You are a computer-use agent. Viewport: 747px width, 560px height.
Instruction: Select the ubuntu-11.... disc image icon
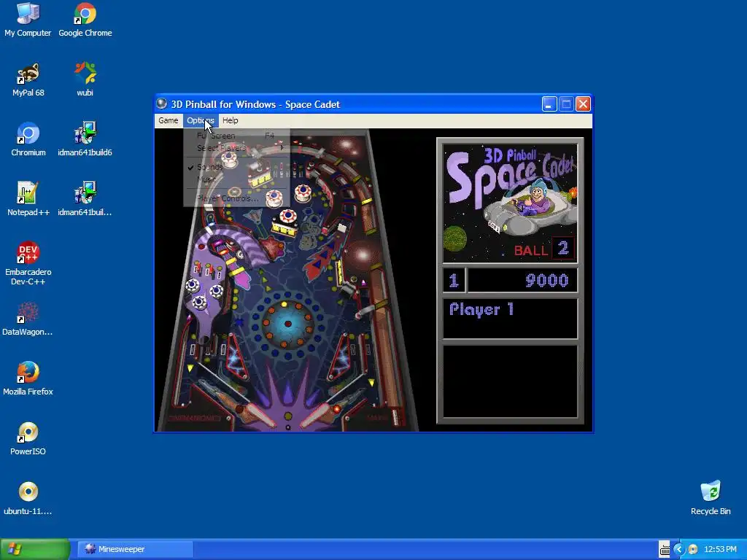28,498
